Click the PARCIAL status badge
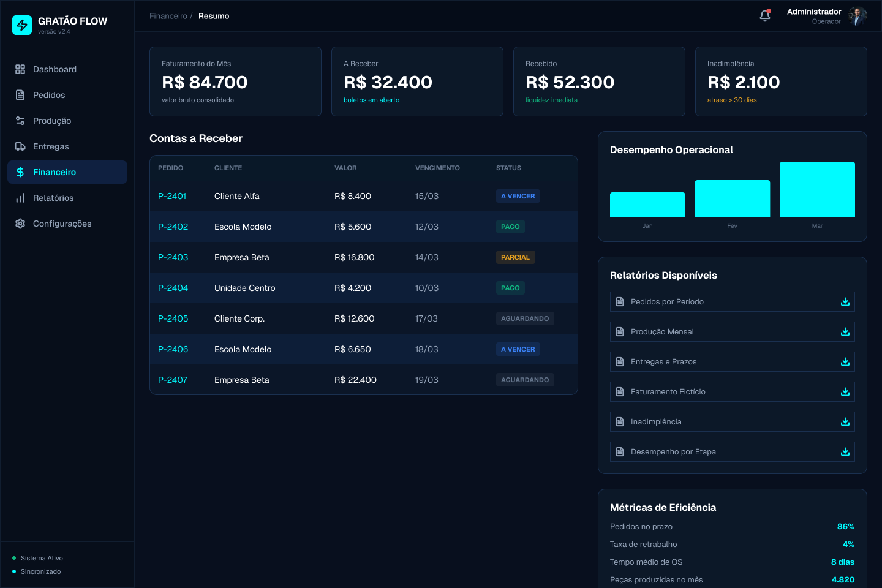 click(515, 257)
